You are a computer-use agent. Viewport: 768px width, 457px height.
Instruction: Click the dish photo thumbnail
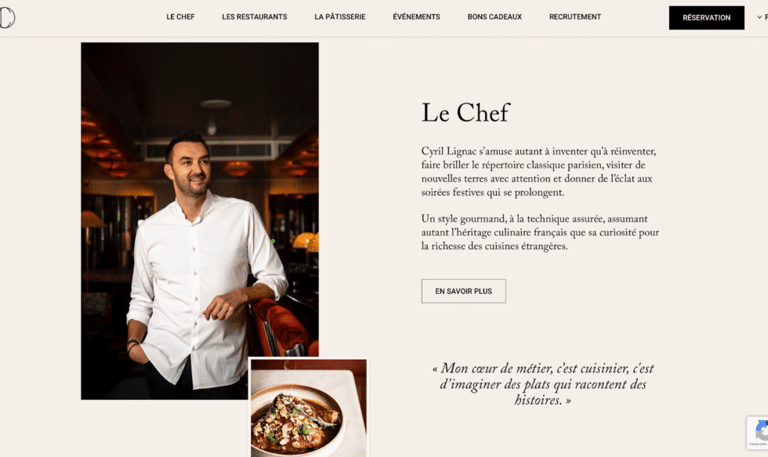tap(308, 408)
